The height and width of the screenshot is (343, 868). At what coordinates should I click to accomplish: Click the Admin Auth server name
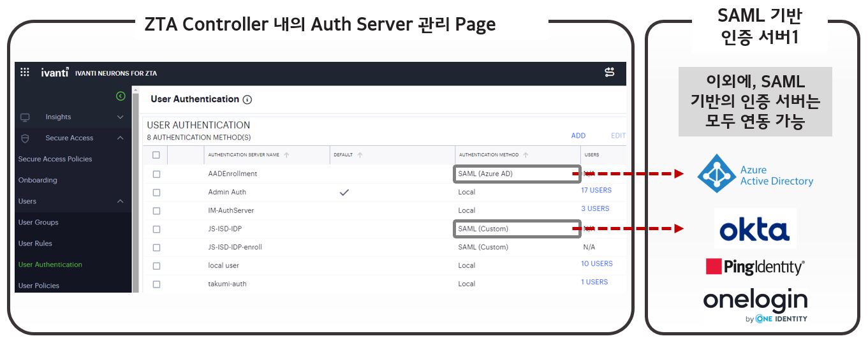click(227, 193)
